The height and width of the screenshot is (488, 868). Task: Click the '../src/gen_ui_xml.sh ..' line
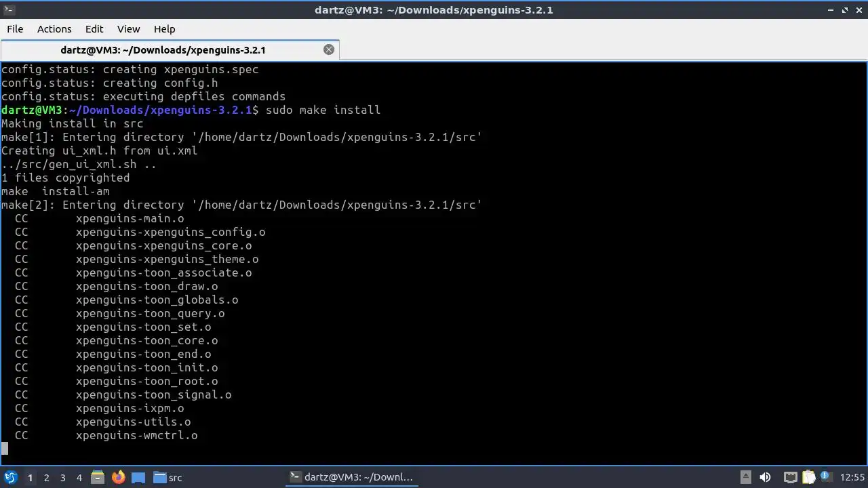click(79, 164)
